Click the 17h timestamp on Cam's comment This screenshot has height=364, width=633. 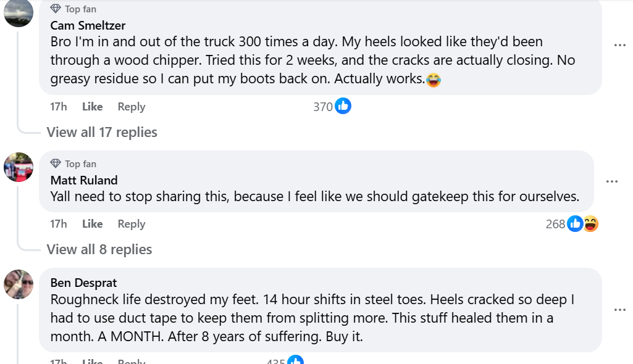coord(58,107)
